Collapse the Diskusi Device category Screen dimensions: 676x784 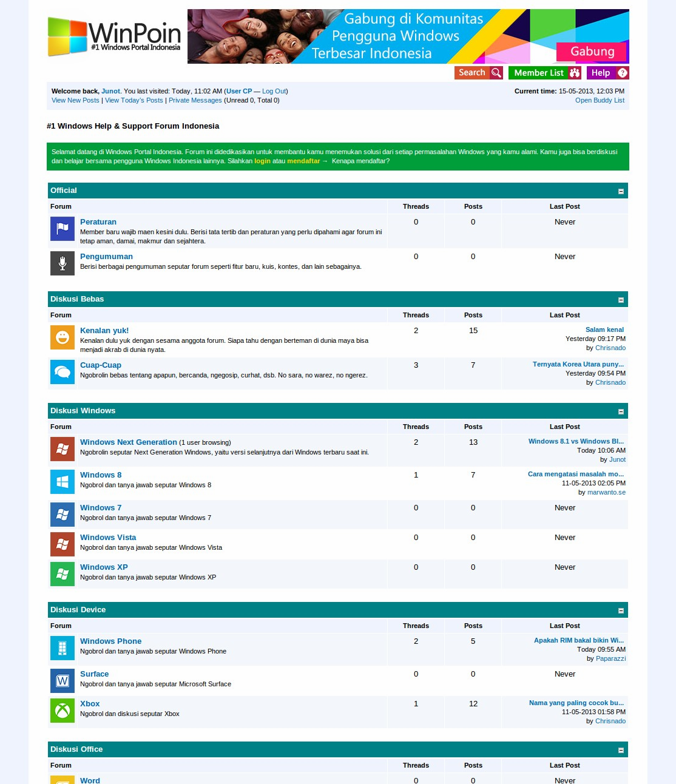[621, 610]
